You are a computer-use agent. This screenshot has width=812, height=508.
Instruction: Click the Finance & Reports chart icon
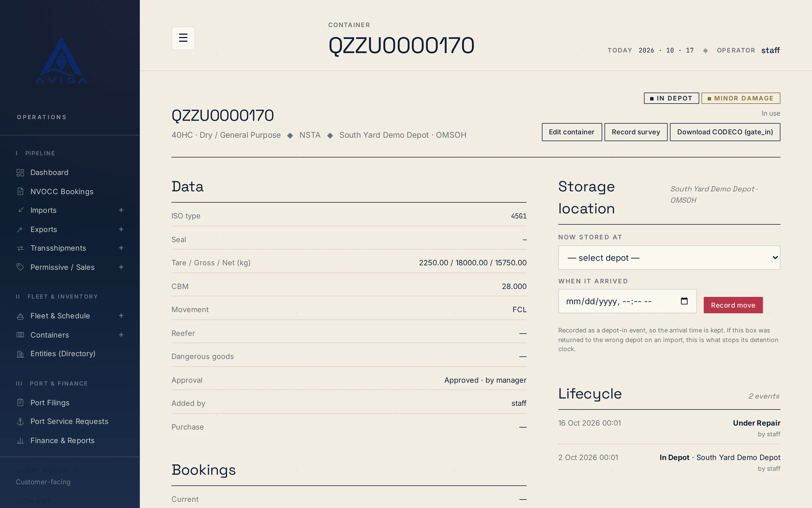tap(20, 441)
